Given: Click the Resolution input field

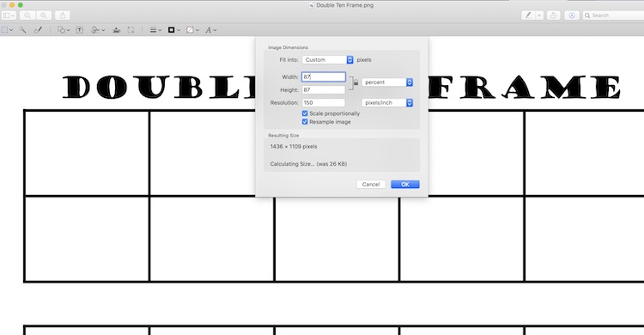Looking at the screenshot, I should pos(324,103).
